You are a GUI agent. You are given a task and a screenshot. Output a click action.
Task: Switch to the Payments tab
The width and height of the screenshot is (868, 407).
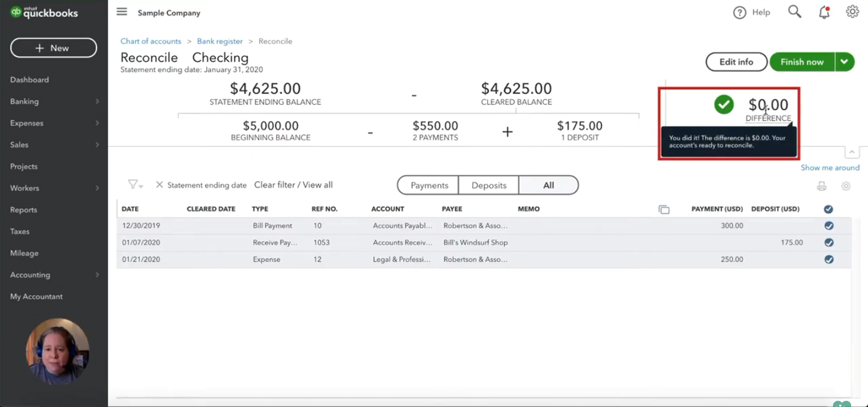pos(429,185)
